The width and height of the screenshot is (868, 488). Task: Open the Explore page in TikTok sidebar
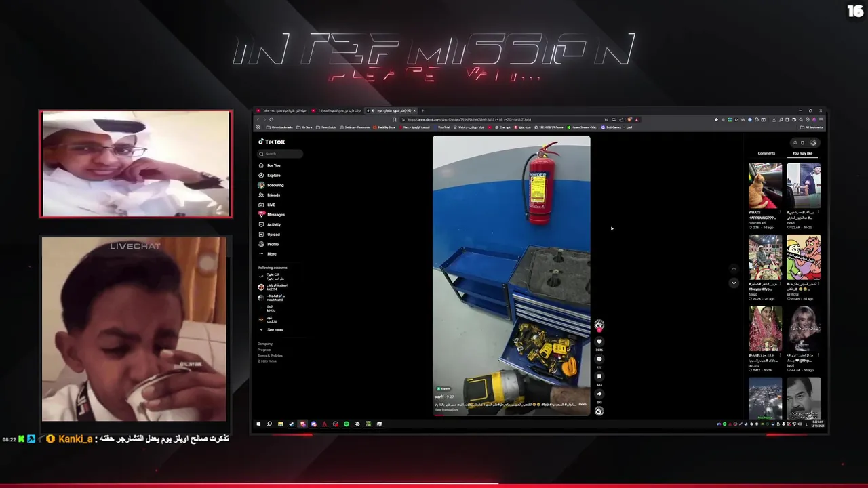[x=269, y=176]
